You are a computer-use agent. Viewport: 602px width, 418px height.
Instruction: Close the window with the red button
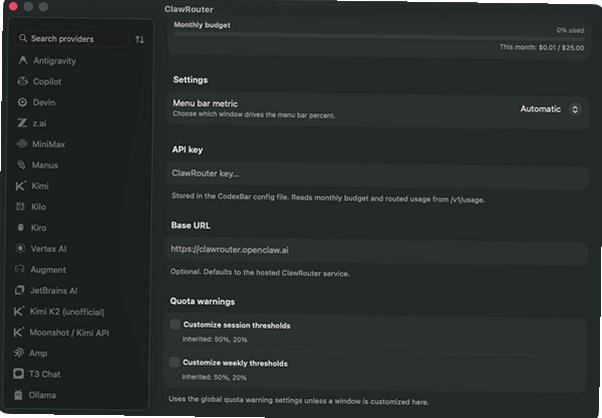[x=13, y=6]
